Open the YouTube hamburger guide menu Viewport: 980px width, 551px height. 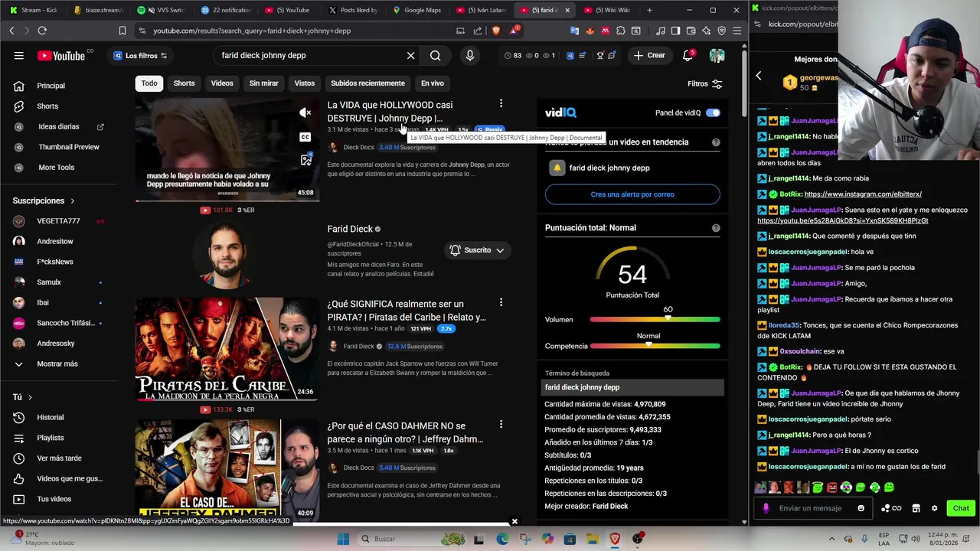click(18, 55)
